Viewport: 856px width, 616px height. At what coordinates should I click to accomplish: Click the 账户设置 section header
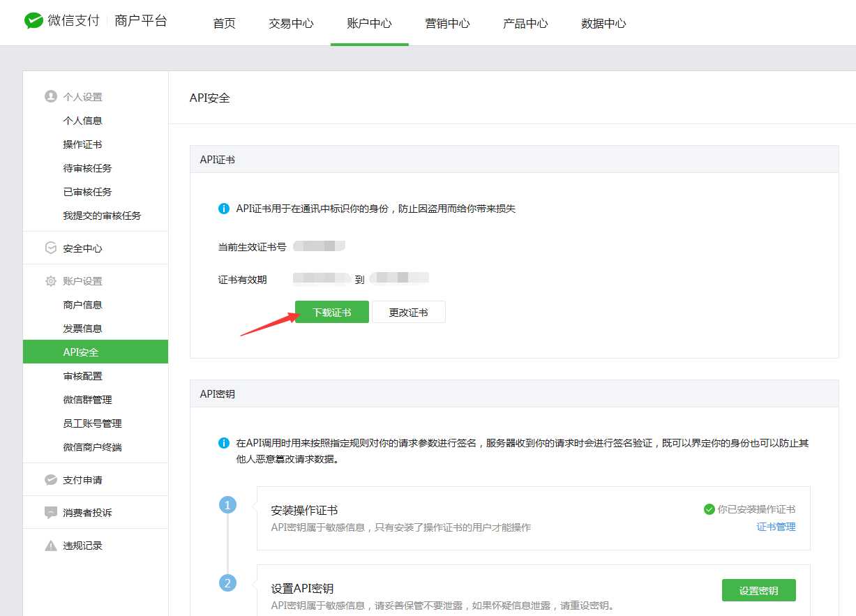click(82, 281)
